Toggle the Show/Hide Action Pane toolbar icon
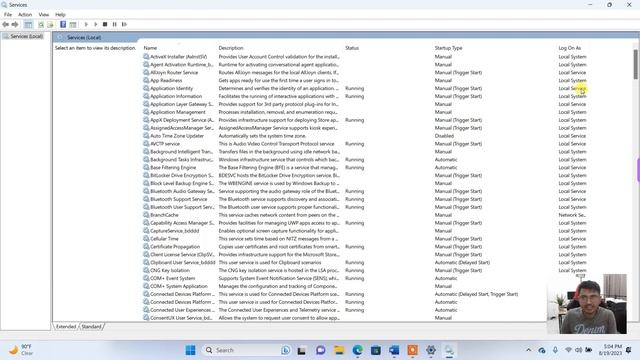This screenshot has height=360, width=640. click(x=73, y=24)
